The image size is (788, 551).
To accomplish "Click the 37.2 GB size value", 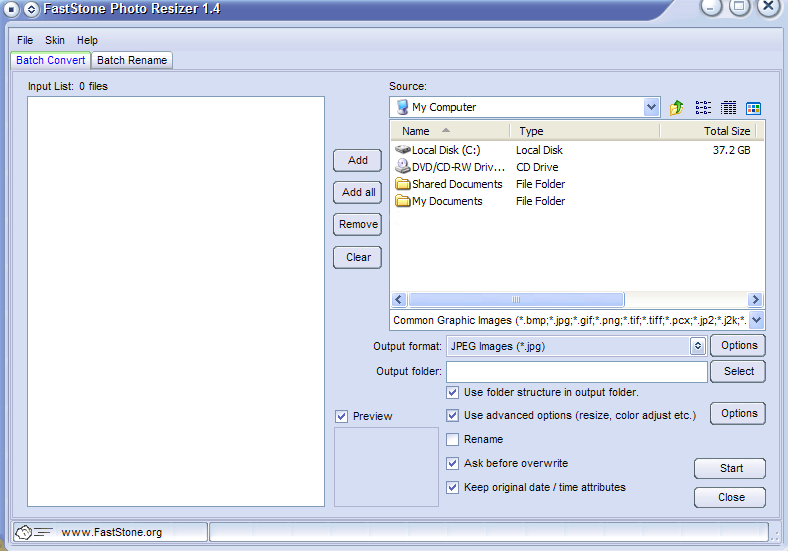I will coord(731,150).
